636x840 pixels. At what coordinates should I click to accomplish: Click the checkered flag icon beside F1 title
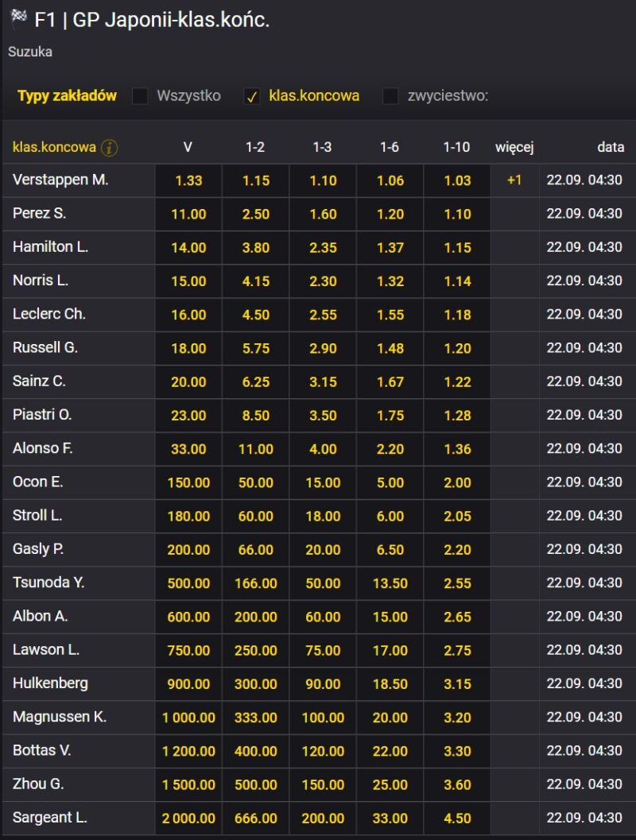click(19, 17)
